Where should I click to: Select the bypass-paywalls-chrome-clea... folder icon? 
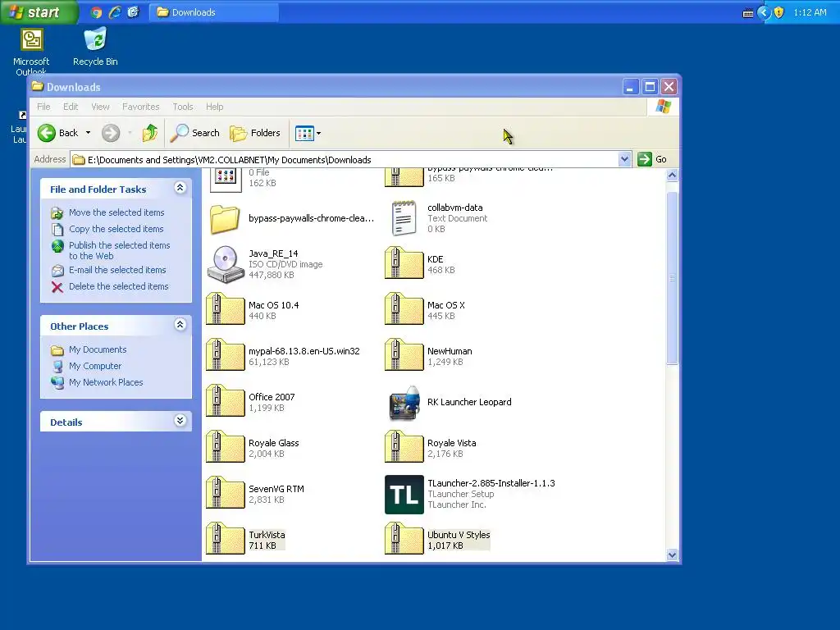(x=225, y=219)
